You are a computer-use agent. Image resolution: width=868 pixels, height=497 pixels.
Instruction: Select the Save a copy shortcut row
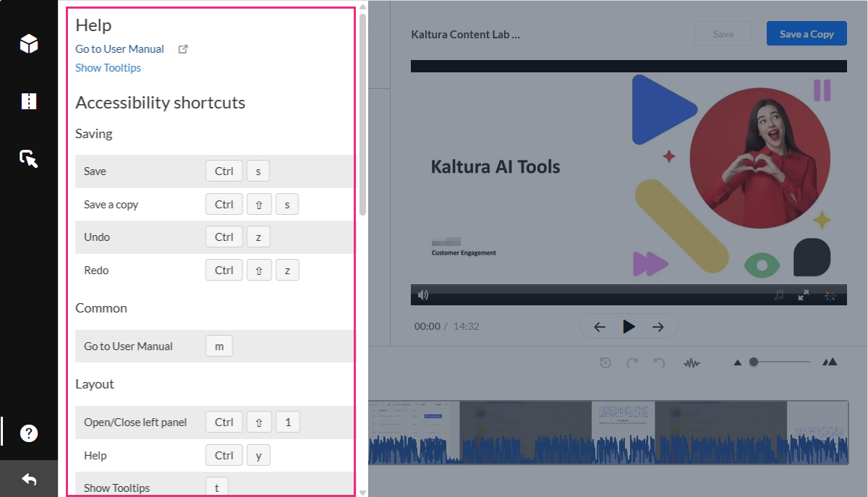[x=215, y=205]
